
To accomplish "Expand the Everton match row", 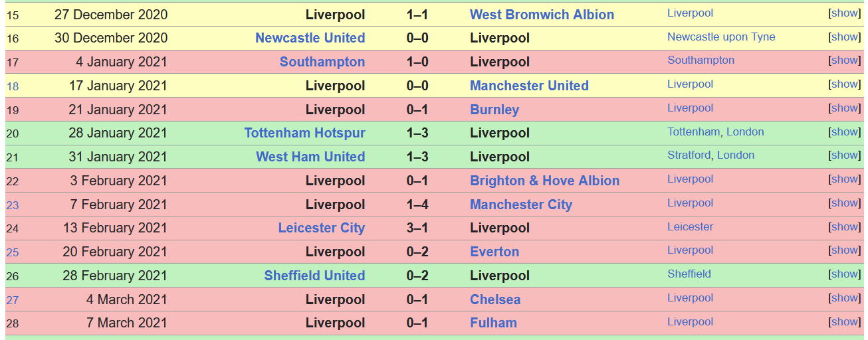I will pyautogui.click(x=845, y=250).
